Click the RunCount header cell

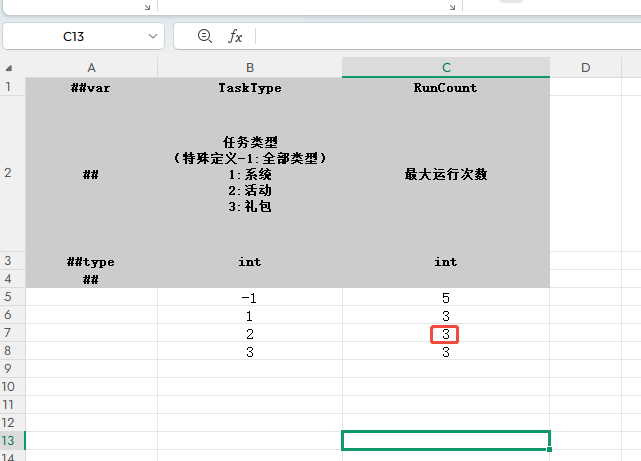pos(446,88)
